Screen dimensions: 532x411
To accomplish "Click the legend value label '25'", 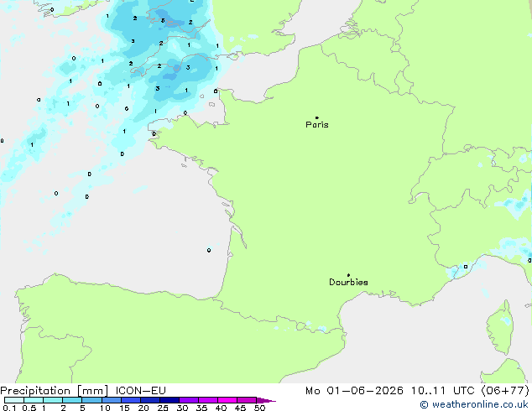I will pos(163,408).
